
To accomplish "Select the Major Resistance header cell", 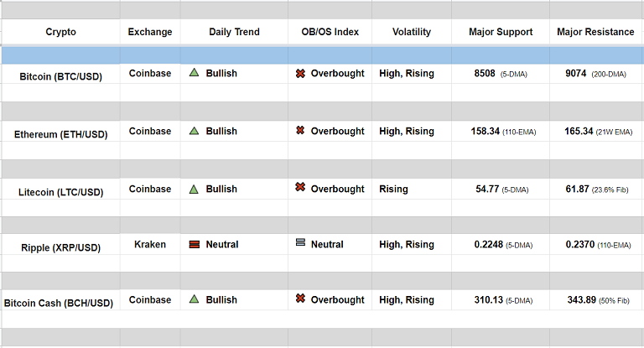I will 595,32.
